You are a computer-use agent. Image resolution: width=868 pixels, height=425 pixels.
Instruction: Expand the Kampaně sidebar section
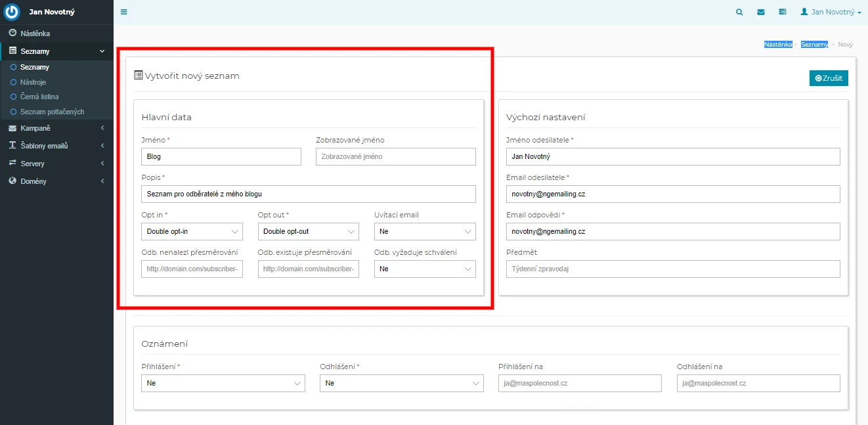click(56, 128)
